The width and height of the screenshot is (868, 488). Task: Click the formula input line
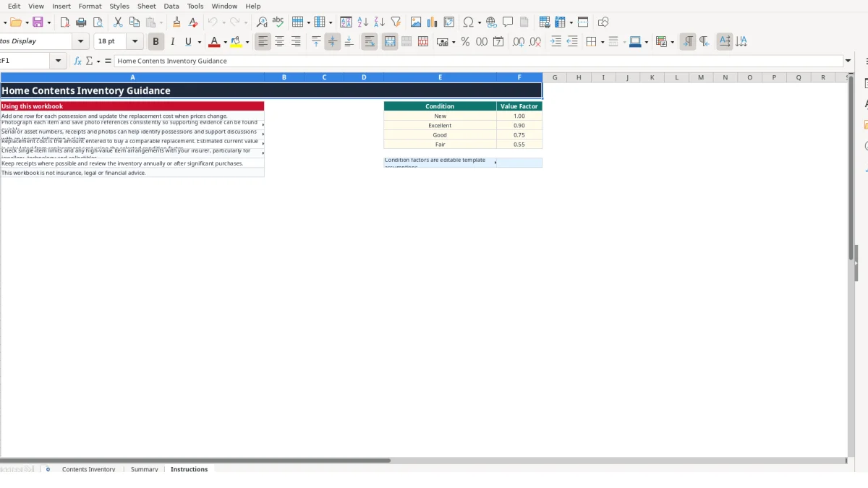pyautogui.click(x=479, y=61)
